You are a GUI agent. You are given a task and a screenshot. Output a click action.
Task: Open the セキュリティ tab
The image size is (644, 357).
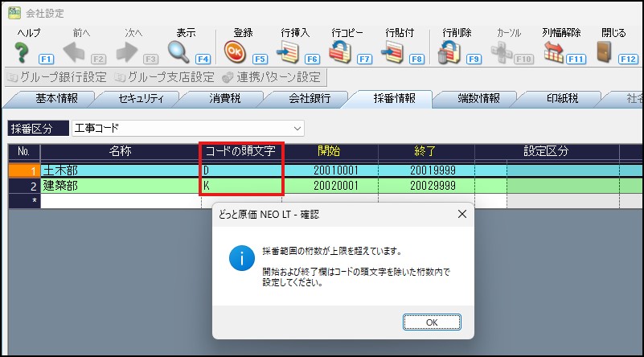[141, 99]
